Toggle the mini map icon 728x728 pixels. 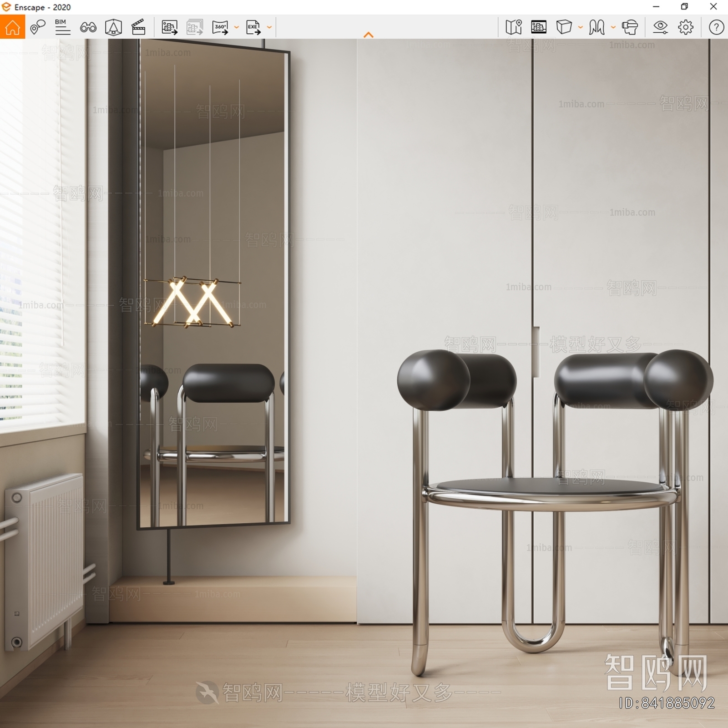pyautogui.click(x=514, y=27)
